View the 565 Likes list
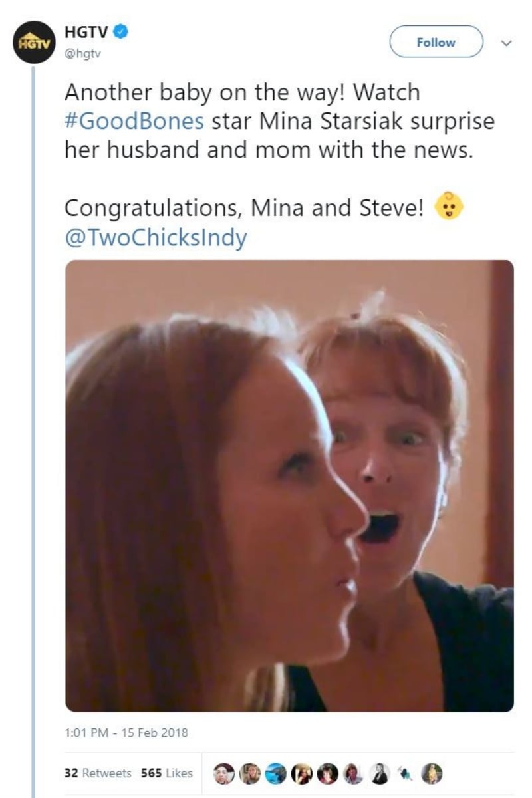The width and height of the screenshot is (532, 798). pyautogui.click(x=167, y=773)
